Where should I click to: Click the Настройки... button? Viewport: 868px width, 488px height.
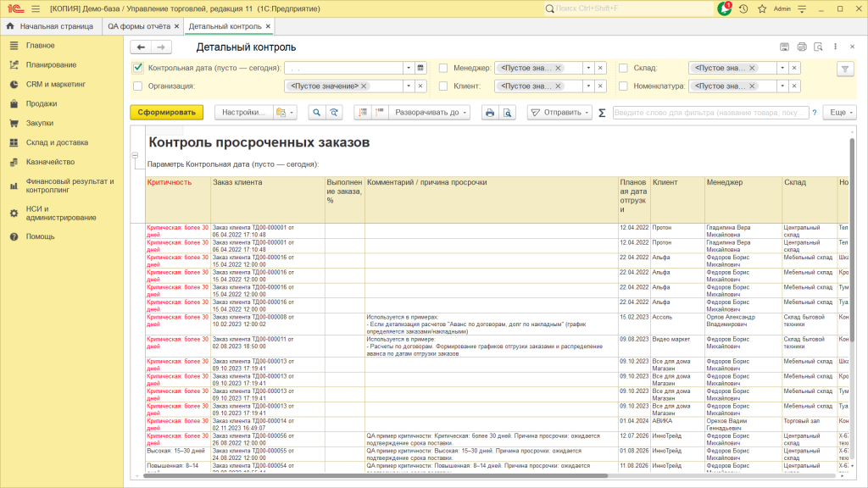(243, 113)
